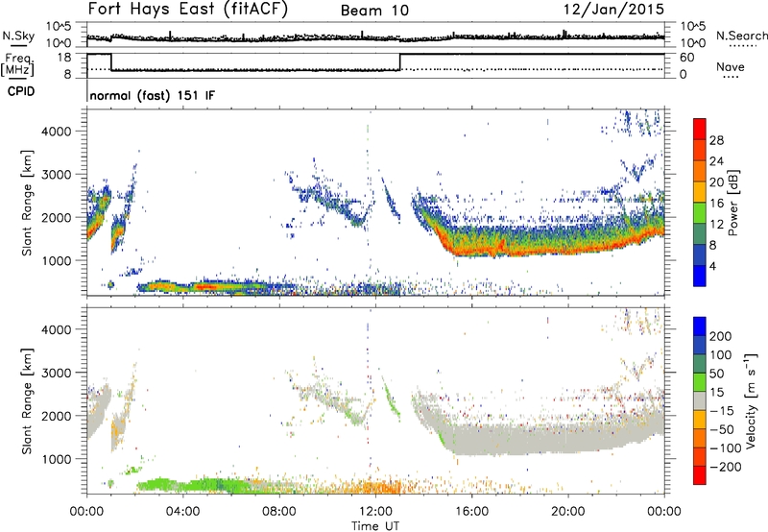Image resolution: width=768 pixels, height=532 pixels.
Task: Click the '12' tick on the Power colorbar
Action: tap(716, 225)
